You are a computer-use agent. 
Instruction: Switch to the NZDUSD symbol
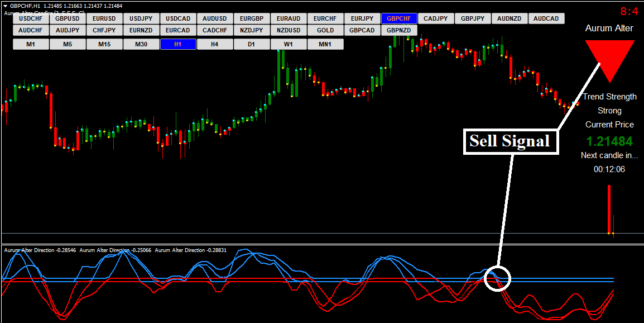pos(289,30)
